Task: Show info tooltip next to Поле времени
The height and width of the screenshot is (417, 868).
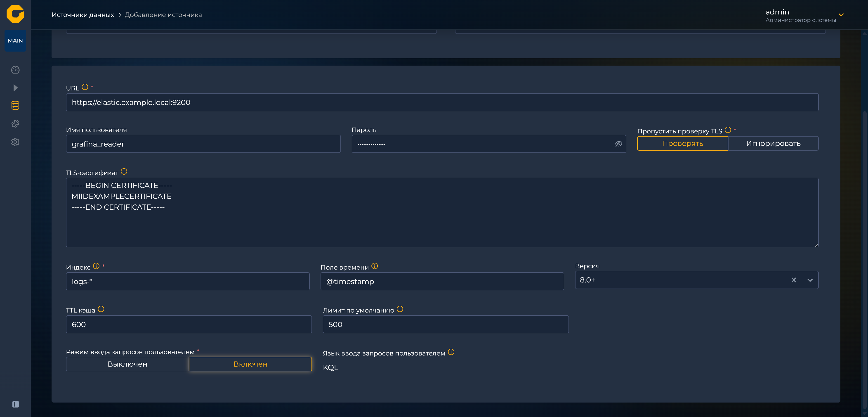Action: [375, 266]
